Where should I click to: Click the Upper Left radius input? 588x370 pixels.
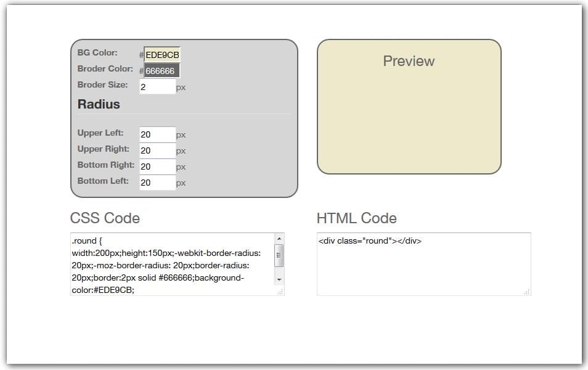(x=158, y=134)
